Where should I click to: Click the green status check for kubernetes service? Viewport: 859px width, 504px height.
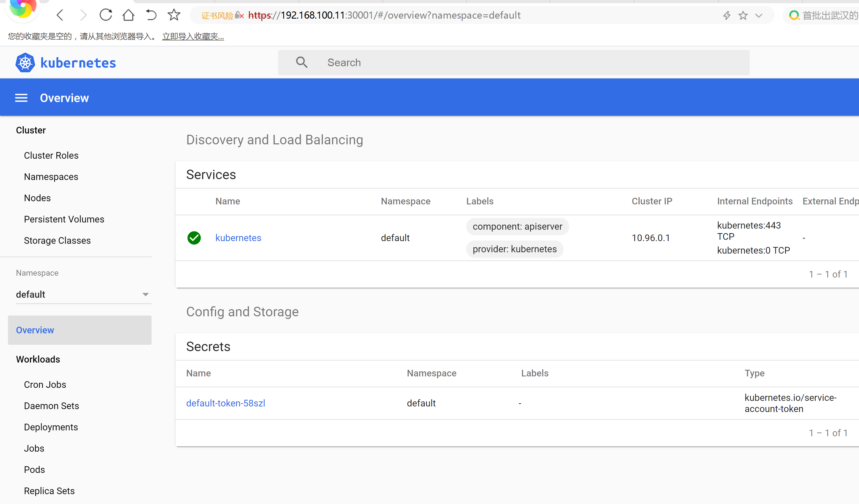[x=194, y=238]
